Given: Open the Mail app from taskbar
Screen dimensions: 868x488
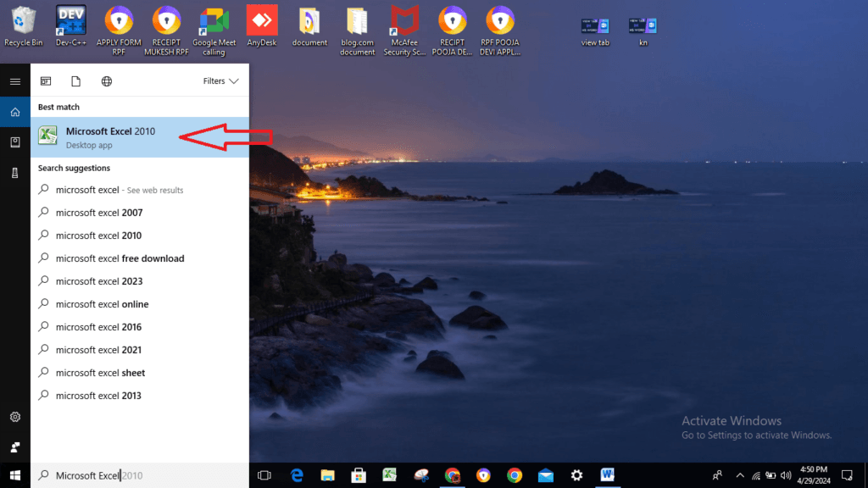Looking at the screenshot, I should click(x=545, y=475).
